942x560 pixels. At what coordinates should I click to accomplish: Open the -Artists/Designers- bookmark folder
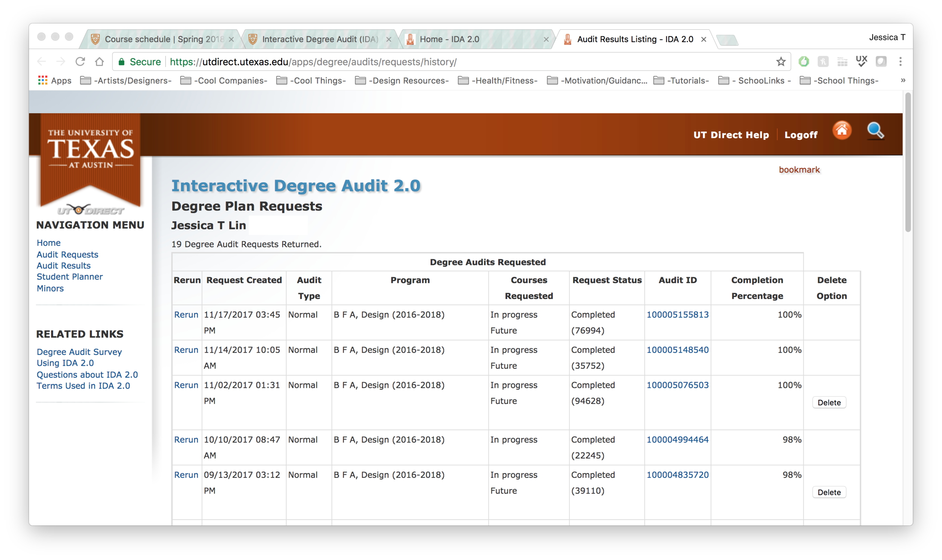tap(125, 80)
